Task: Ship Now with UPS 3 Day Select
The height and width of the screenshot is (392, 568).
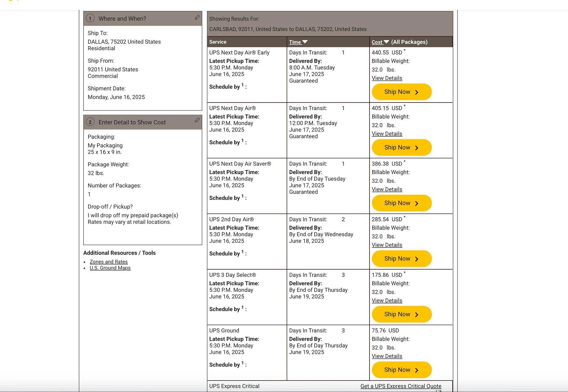Action: (401, 314)
